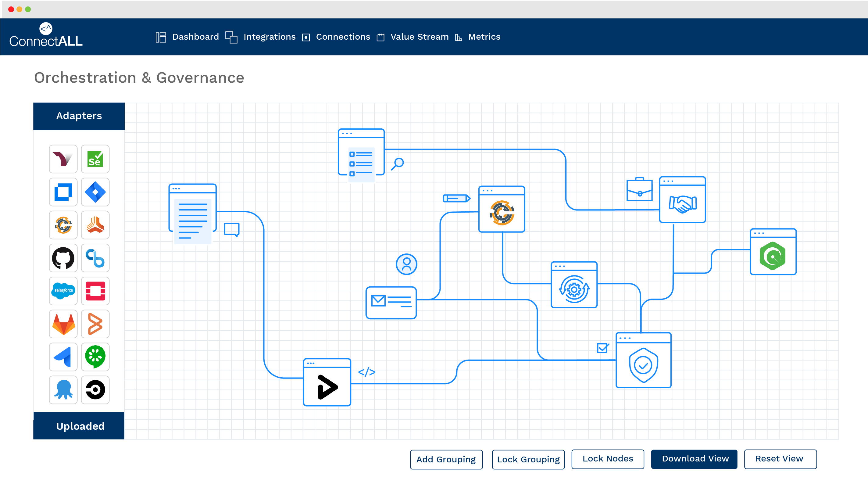The width and height of the screenshot is (868, 488).
Task: Select the Cucumber adapter icon
Action: pos(95,357)
